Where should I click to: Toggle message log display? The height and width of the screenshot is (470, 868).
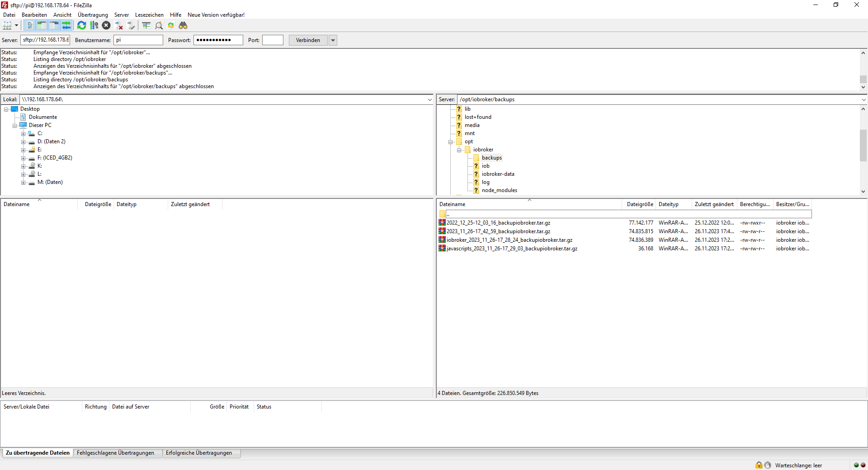click(29, 26)
